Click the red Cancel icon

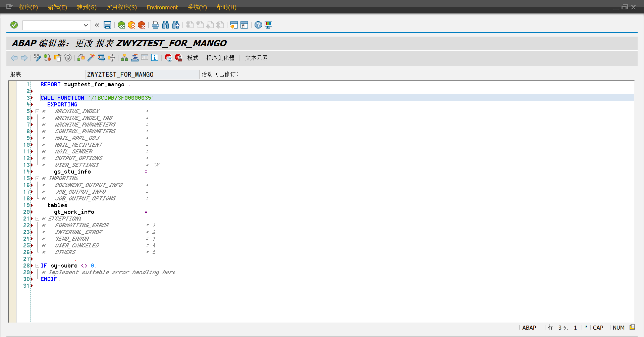tap(142, 25)
